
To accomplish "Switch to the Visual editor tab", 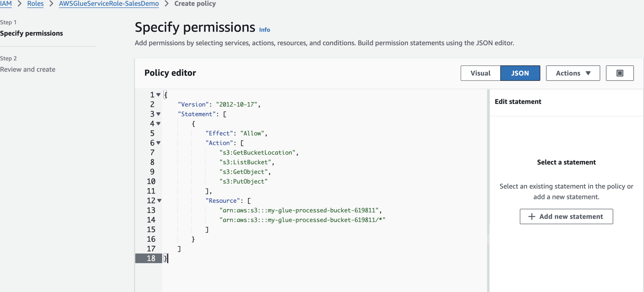I will coord(480,73).
